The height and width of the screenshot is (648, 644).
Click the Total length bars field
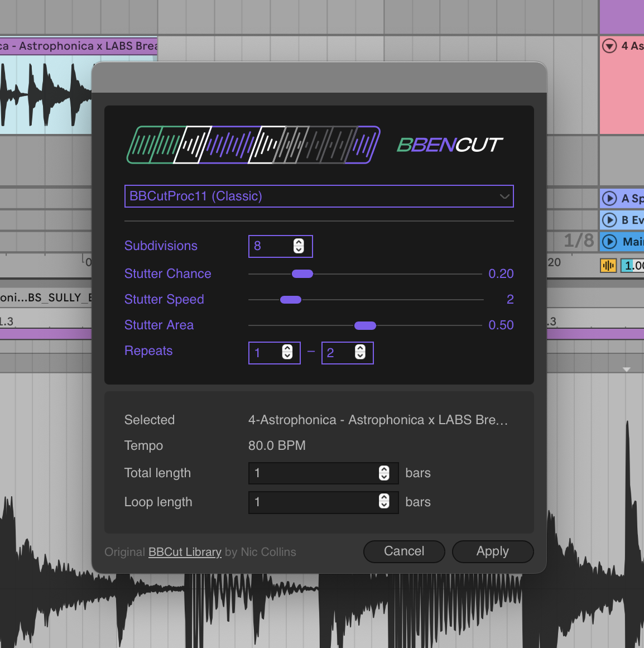click(324, 473)
